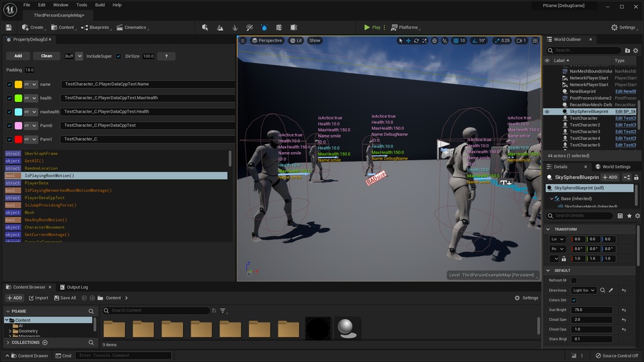The height and width of the screenshot is (362, 644).
Task: Open World Outliner settings gear
Action: point(636,50)
